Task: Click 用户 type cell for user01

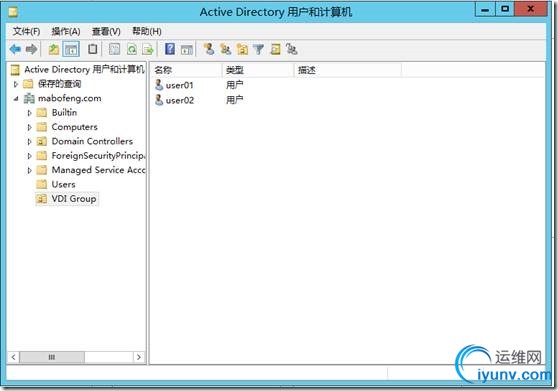Action: 235,85
